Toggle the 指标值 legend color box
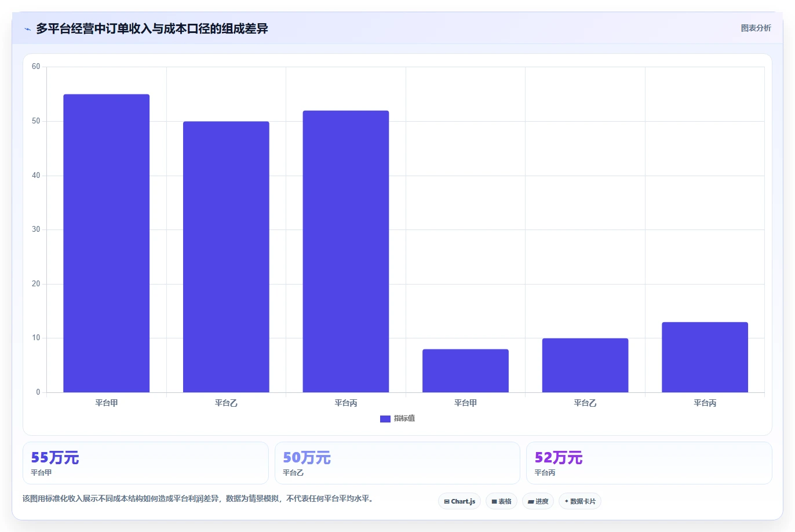Screen dimensions: 795x532 [x=385, y=418]
